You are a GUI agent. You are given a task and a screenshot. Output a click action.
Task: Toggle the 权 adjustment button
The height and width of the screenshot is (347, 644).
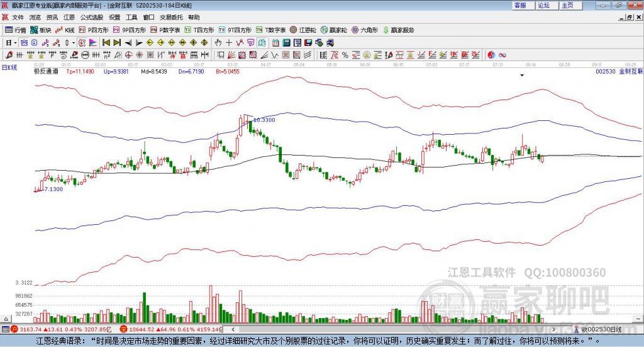(82, 43)
